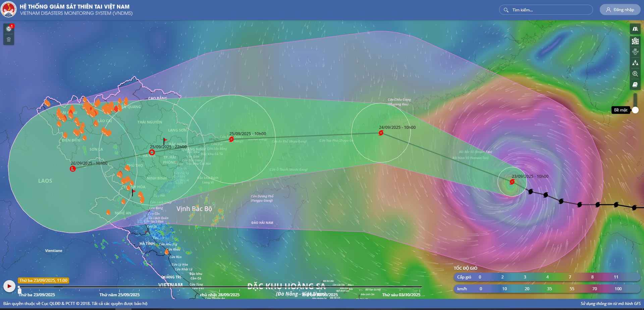The width and height of the screenshot is (644, 310).
Task: Open the folded map icon panel
Action: coord(635,29)
